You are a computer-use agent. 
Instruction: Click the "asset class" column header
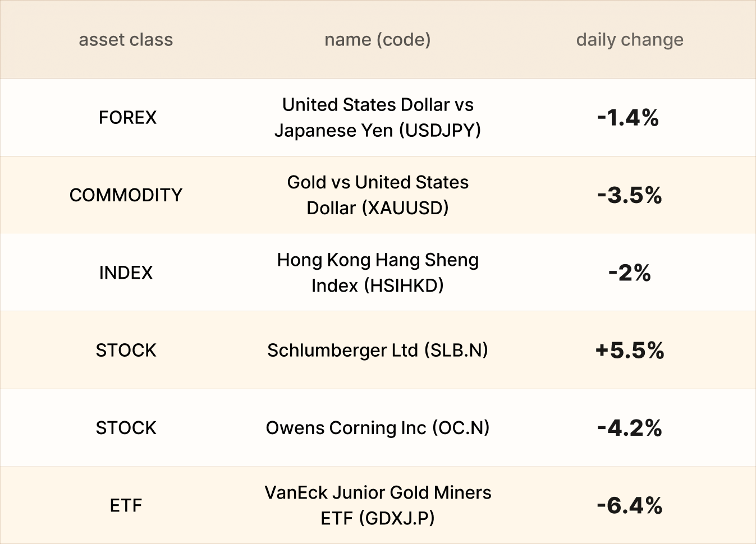pyautogui.click(x=126, y=40)
